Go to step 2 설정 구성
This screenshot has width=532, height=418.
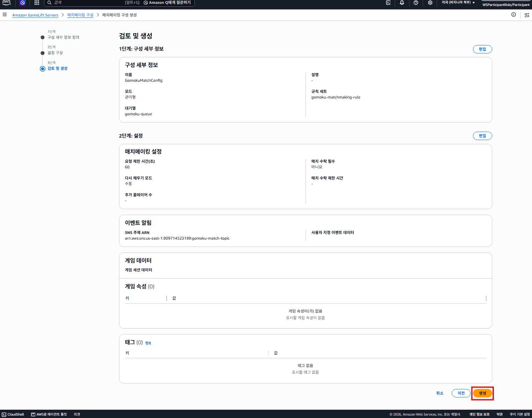coord(55,53)
